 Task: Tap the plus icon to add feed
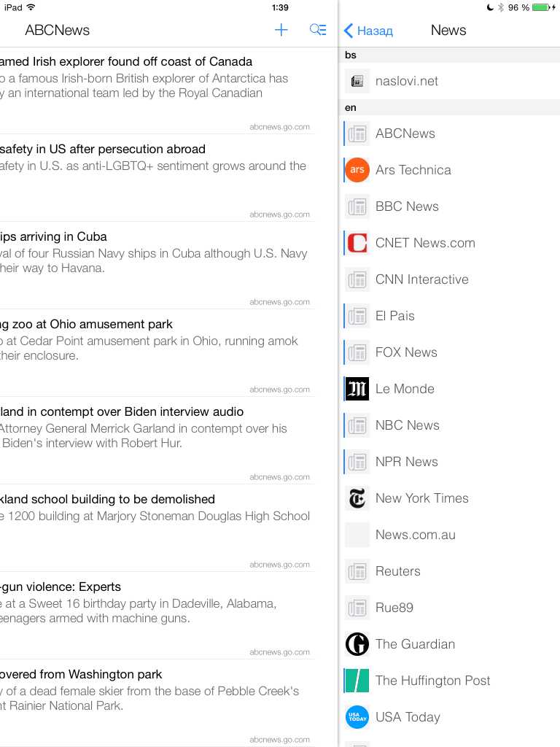[x=281, y=30]
